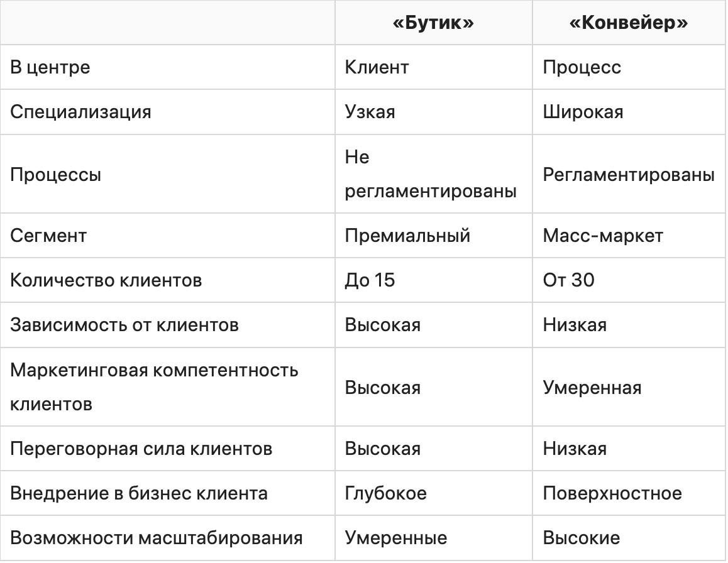The width and height of the screenshot is (728, 563).
Task: Click the "Процесс" cell
Action: (582, 67)
